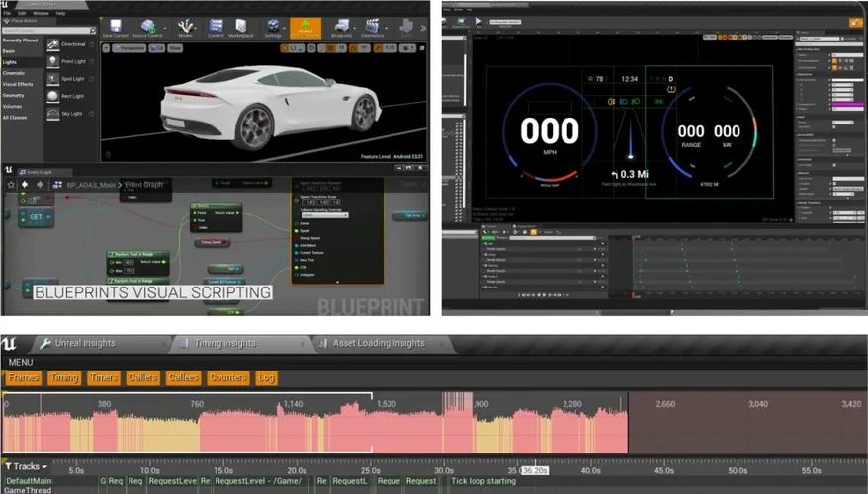Click the blueprint grid icon before BP_ADAS_Main
This screenshot has width=868, height=494.
pos(57,184)
